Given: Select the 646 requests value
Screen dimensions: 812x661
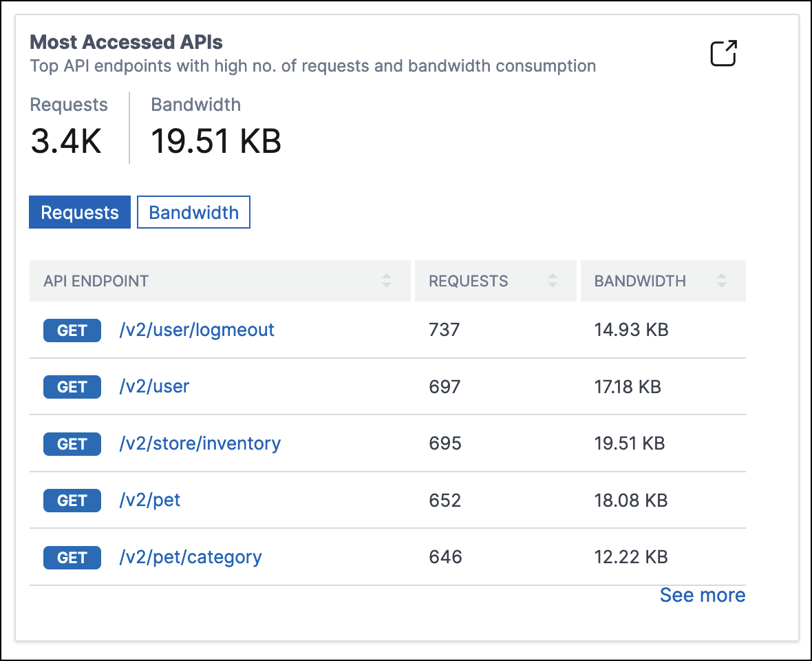Looking at the screenshot, I should pyautogui.click(x=445, y=557).
